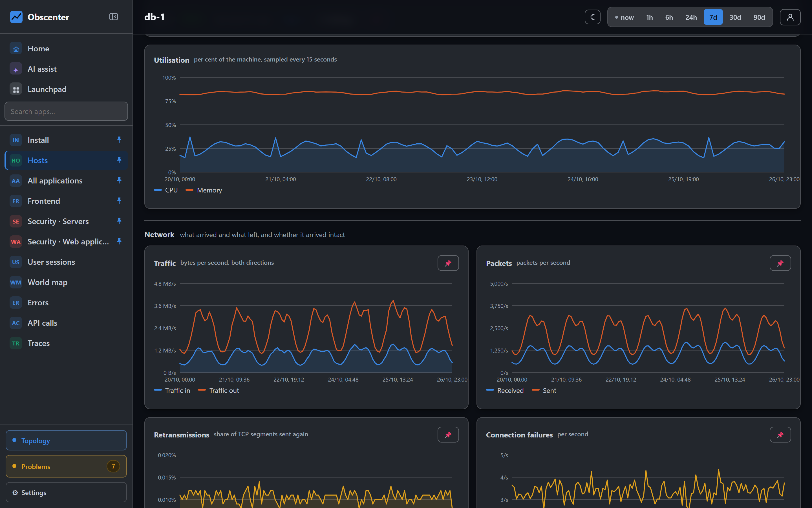Select the 7d time range
The width and height of the screenshot is (812, 508).
[713, 17]
